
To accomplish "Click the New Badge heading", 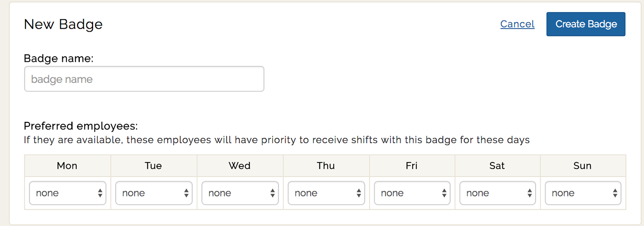I will tap(63, 24).
